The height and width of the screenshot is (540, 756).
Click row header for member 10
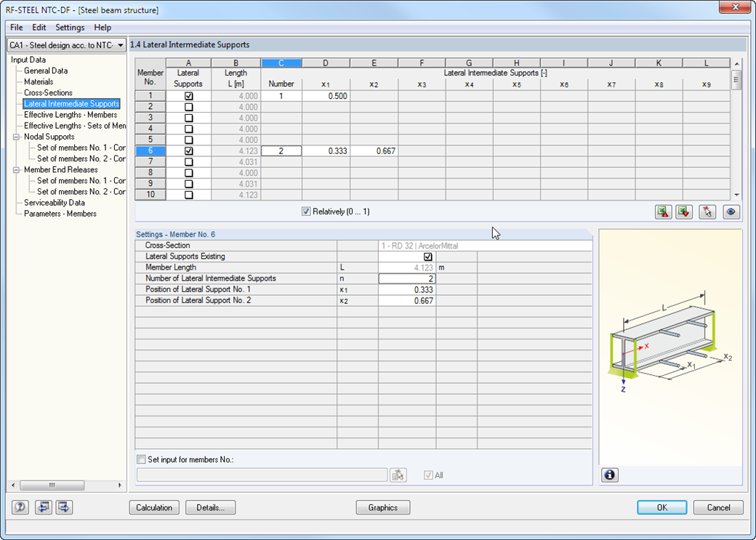point(150,195)
